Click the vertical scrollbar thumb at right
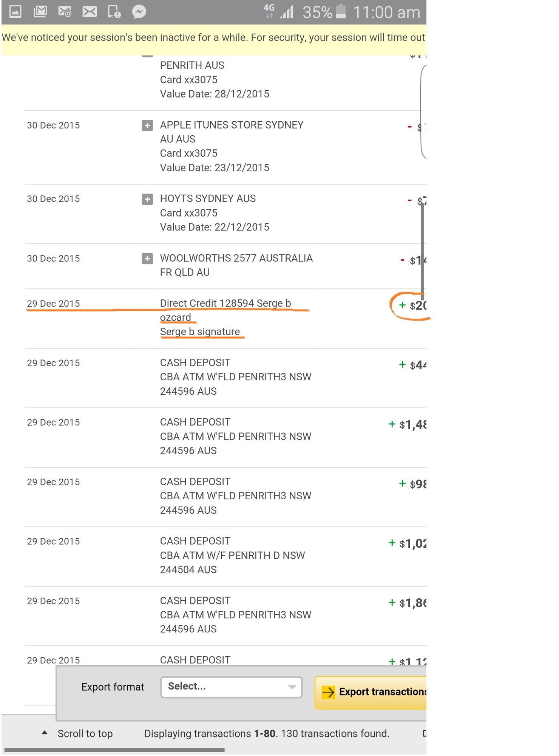 pos(422,249)
